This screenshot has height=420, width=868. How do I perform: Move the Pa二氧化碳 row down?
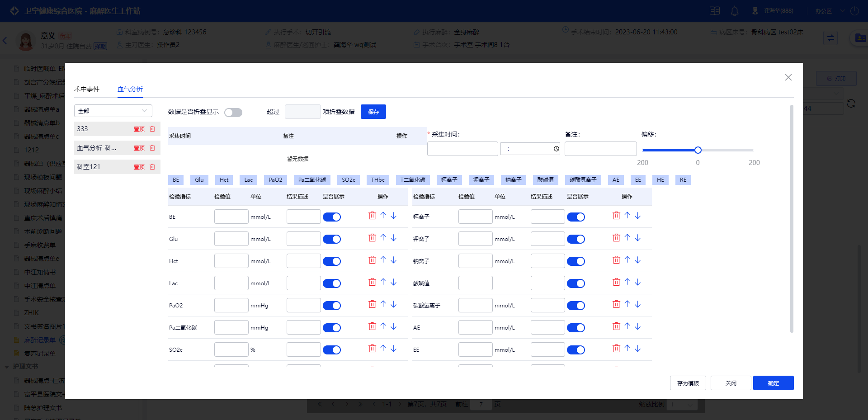click(394, 326)
